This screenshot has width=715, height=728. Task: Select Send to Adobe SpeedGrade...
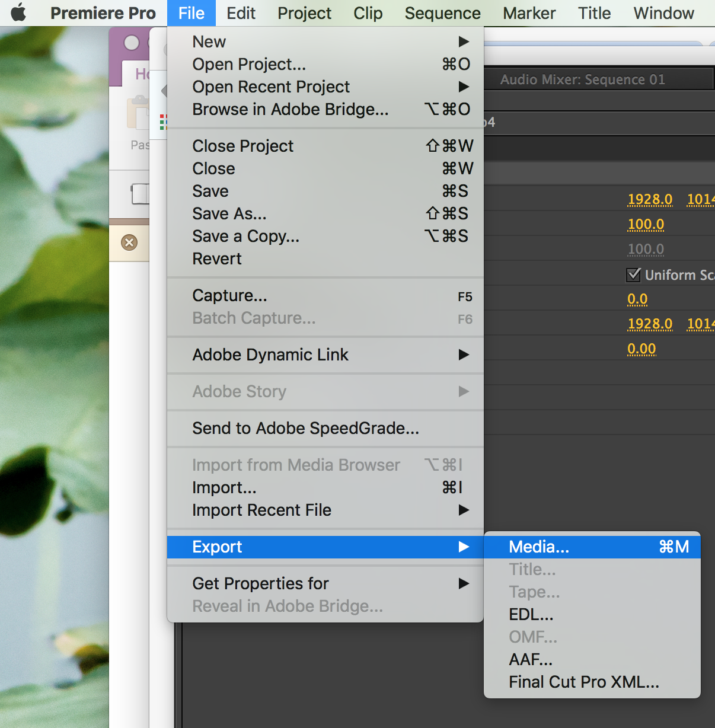tap(305, 429)
